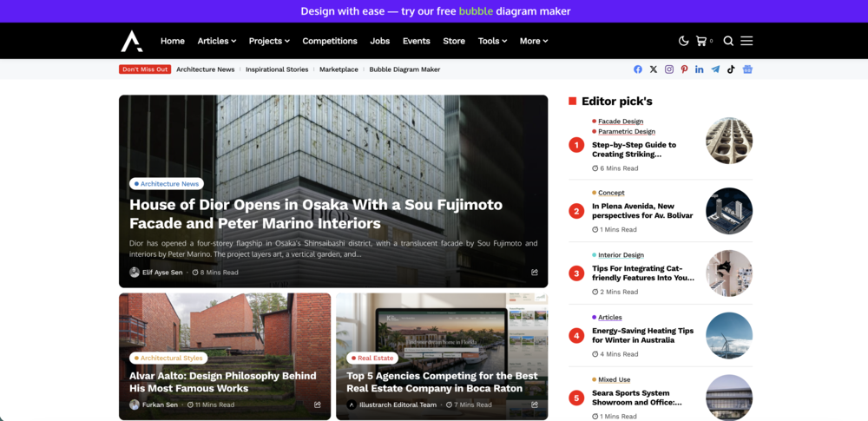Viewport: 868px width, 421px height.
Task: Share the House of Dior article
Action: [x=535, y=272]
